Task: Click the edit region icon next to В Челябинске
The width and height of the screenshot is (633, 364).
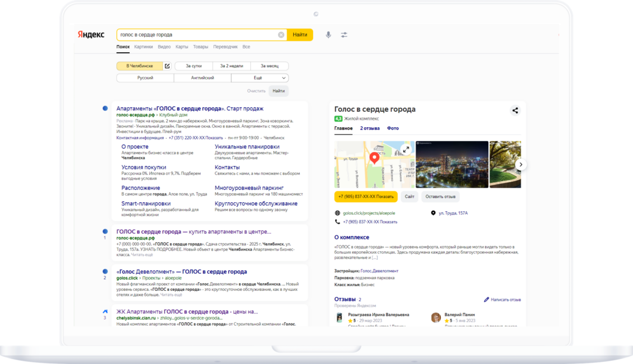Action: click(167, 66)
